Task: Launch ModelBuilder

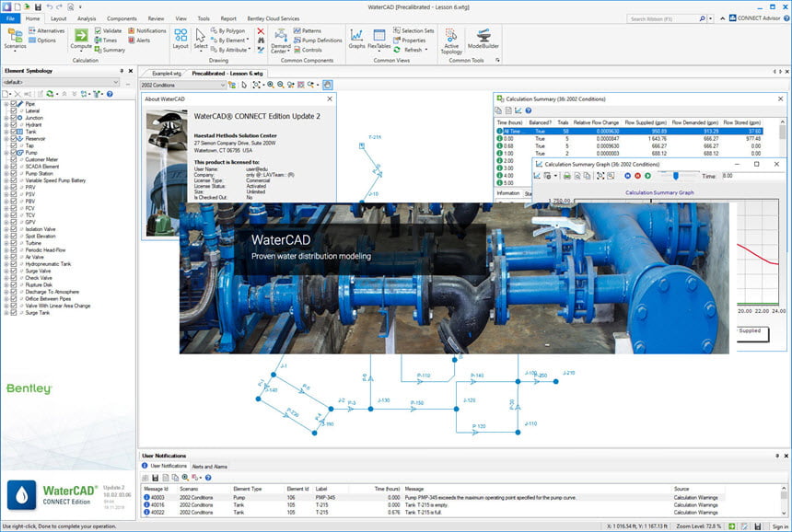Action: click(x=483, y=39)
